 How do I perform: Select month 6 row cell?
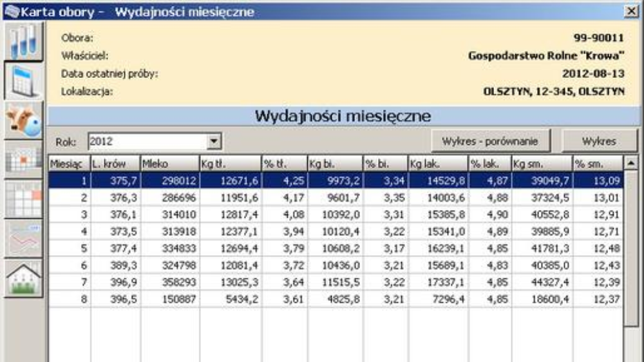(x=70, y=265)
